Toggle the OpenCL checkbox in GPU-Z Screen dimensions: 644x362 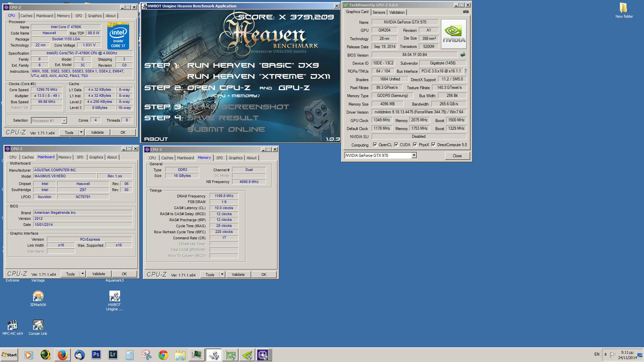[375, 145]
